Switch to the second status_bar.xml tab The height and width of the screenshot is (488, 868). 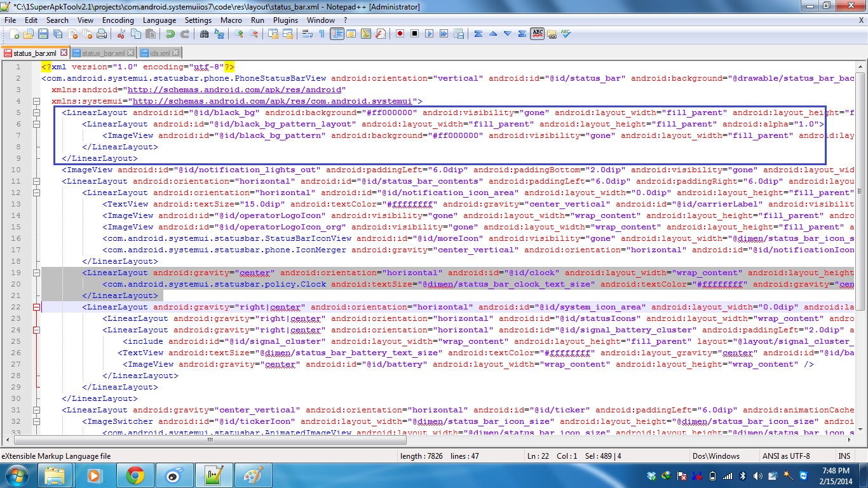(102, 53)
